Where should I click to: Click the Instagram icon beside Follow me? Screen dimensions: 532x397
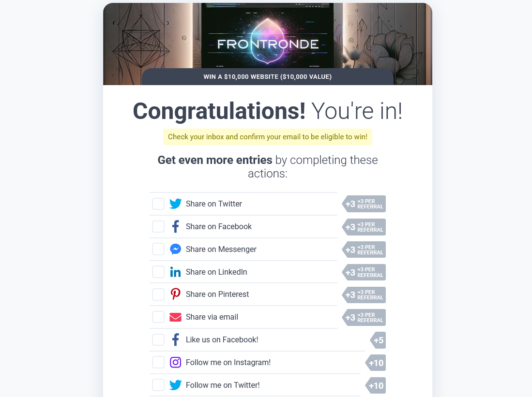coord(175,363)
